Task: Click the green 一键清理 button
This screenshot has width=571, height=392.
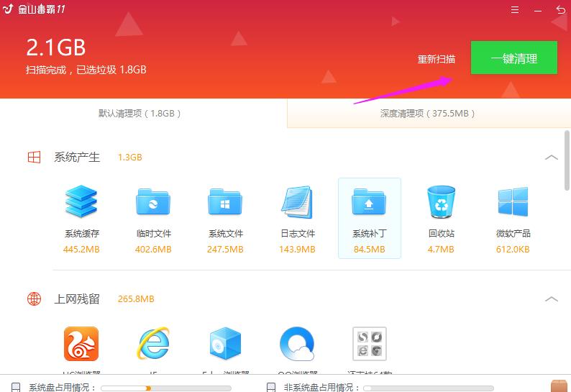Action: [513, 58]
